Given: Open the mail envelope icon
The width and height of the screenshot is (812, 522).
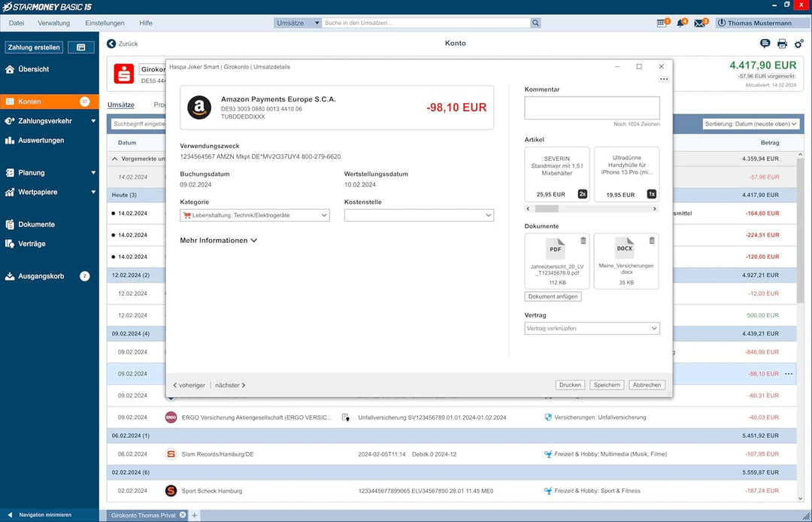Looking at the screenshot, I should click(699, 23).
